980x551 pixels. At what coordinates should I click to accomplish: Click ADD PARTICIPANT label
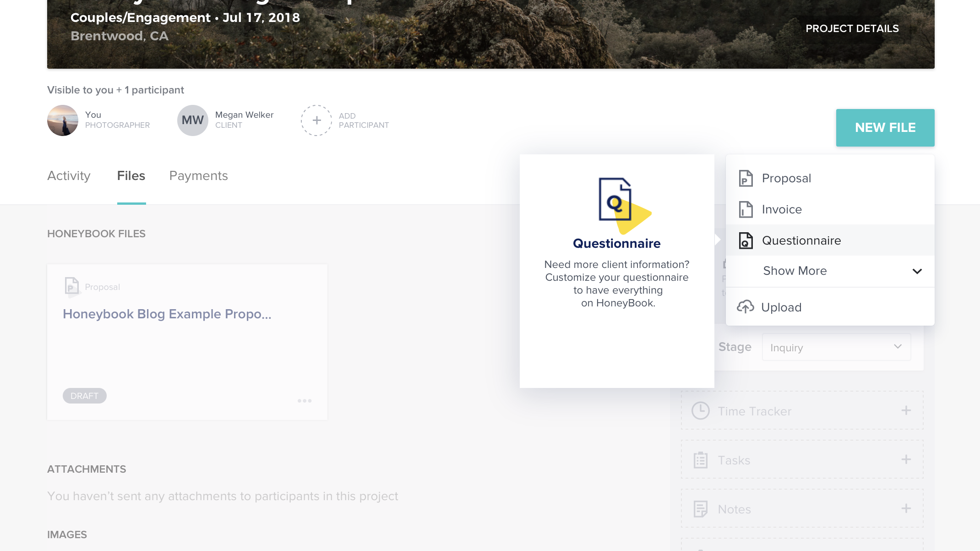(x=364, y=120)
